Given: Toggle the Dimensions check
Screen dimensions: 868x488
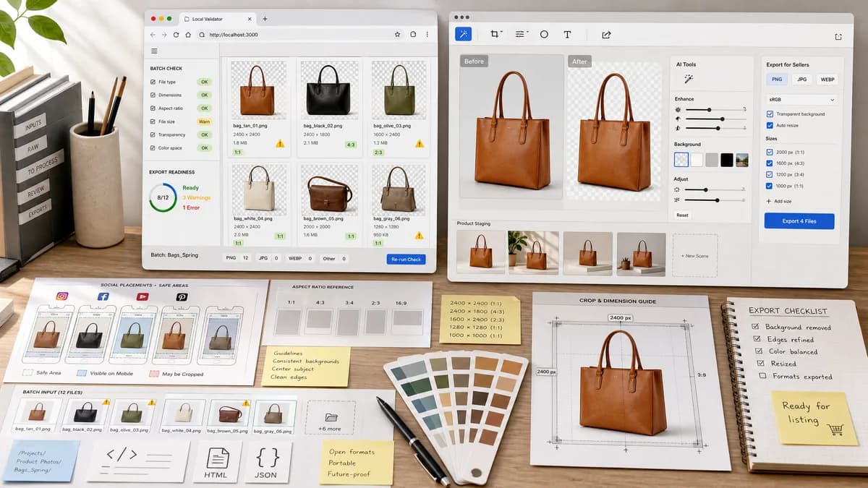Looking at the screenshot, I should 153,95.
